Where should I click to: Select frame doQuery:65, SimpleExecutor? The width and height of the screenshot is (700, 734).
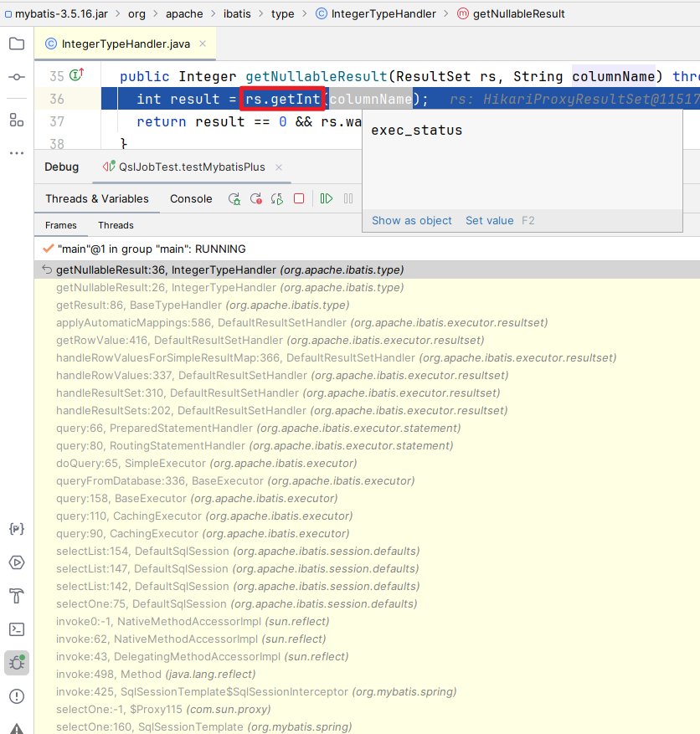[367, 463]
